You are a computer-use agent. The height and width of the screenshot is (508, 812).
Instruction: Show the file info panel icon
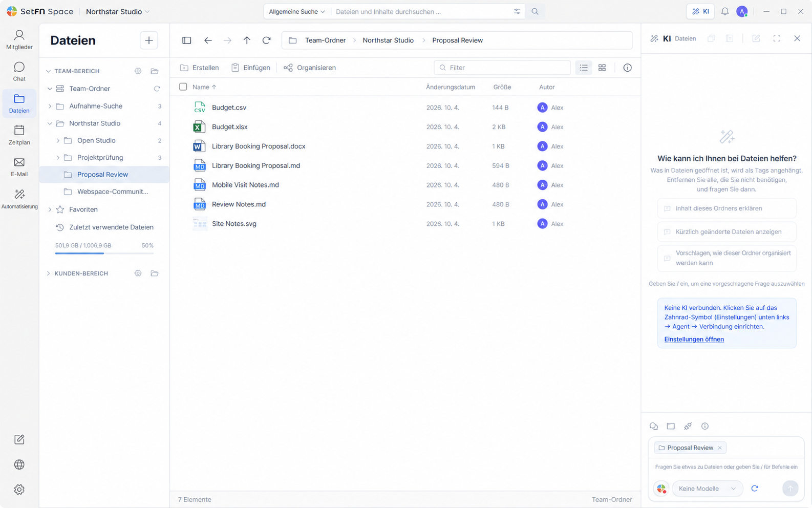tap(627, 68)
